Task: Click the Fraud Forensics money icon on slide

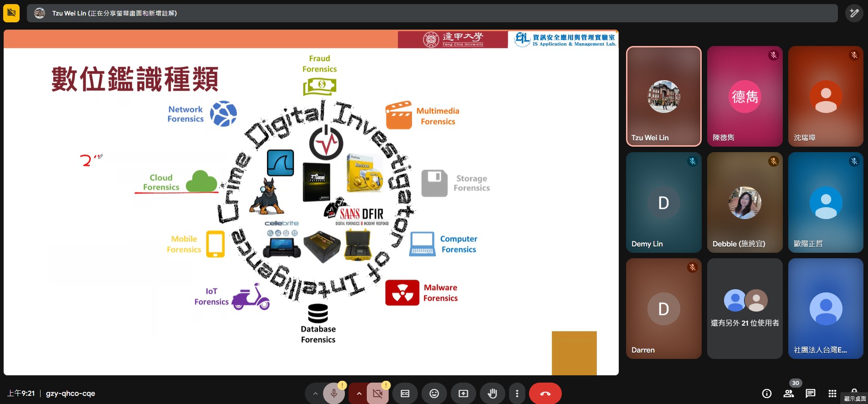Action: [x=319, y=86]
